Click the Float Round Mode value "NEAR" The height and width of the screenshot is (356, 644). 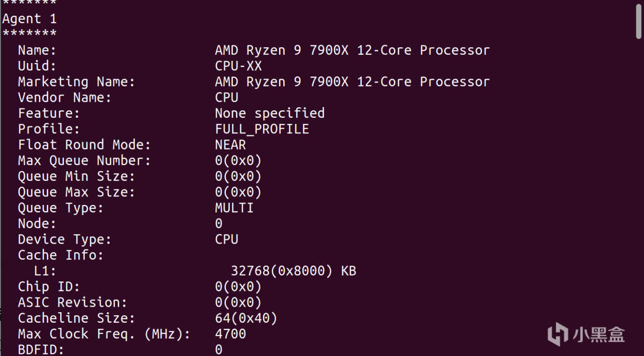click(x=230, y=145)
